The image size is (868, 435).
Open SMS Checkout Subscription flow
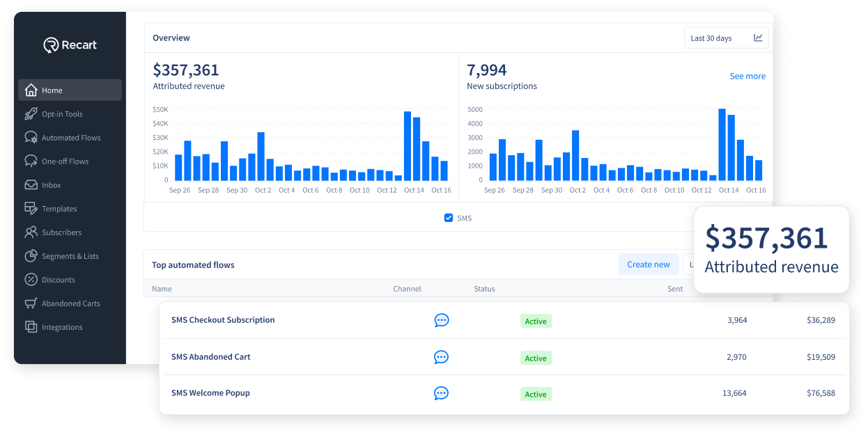(223, 320)
